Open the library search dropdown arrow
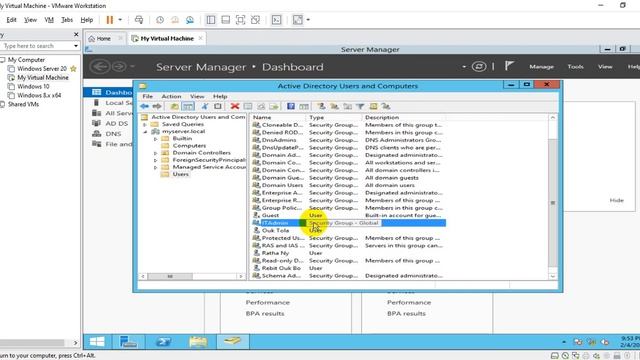Screen dimensions: 640x360 point(76,46)
